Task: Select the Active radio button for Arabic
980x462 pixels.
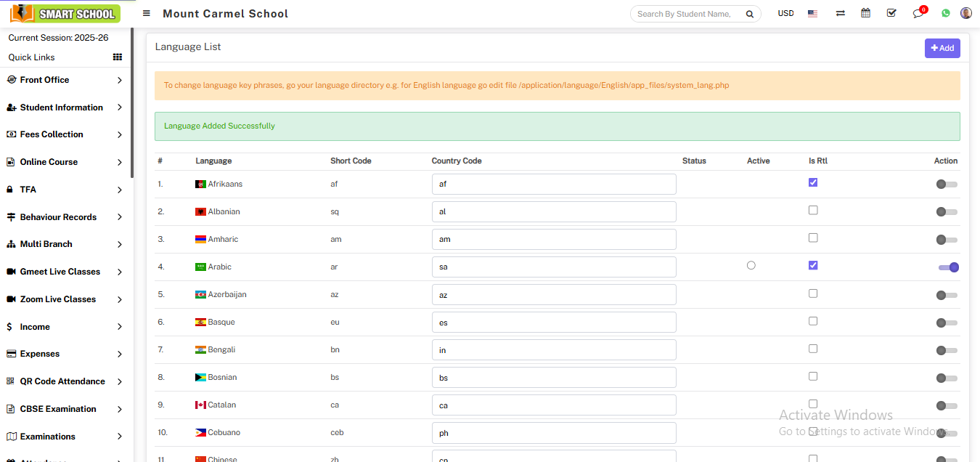Action: click(x=751, y=266)
